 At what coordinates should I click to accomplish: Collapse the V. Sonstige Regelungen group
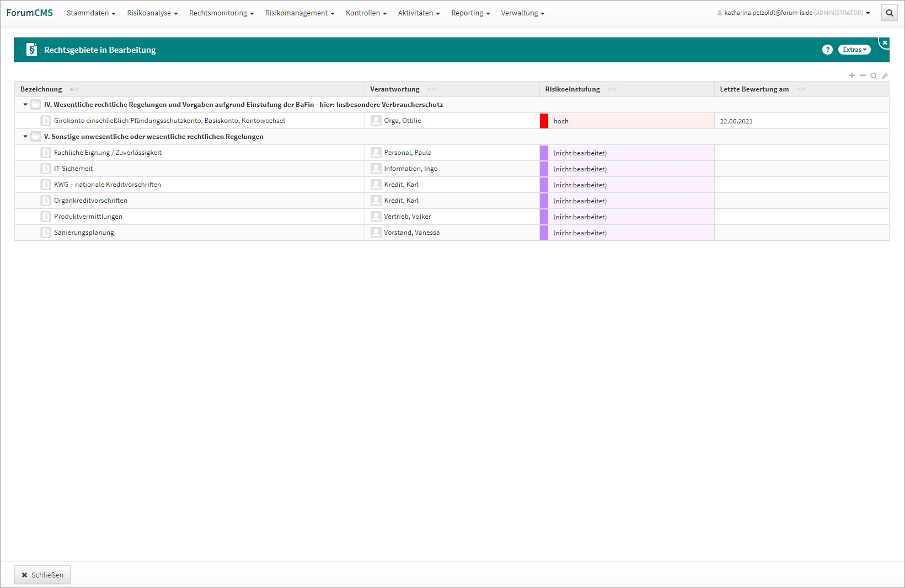(25, 137)
